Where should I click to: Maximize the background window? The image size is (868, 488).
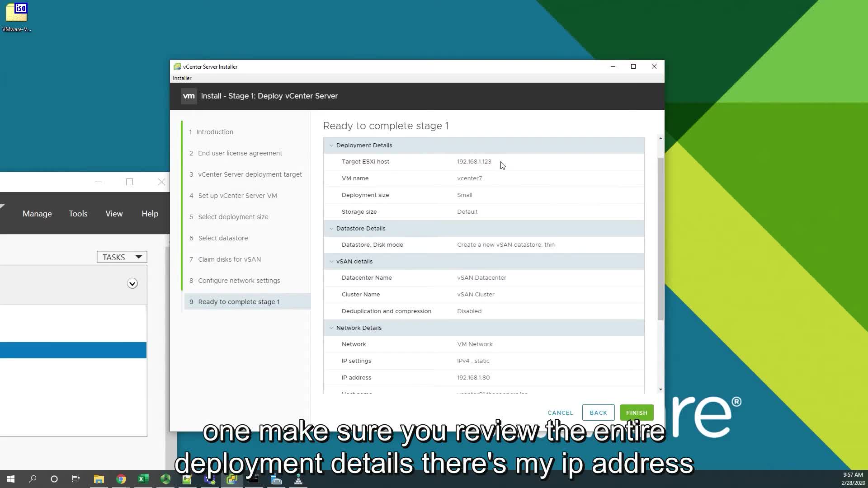pos(129,182)
